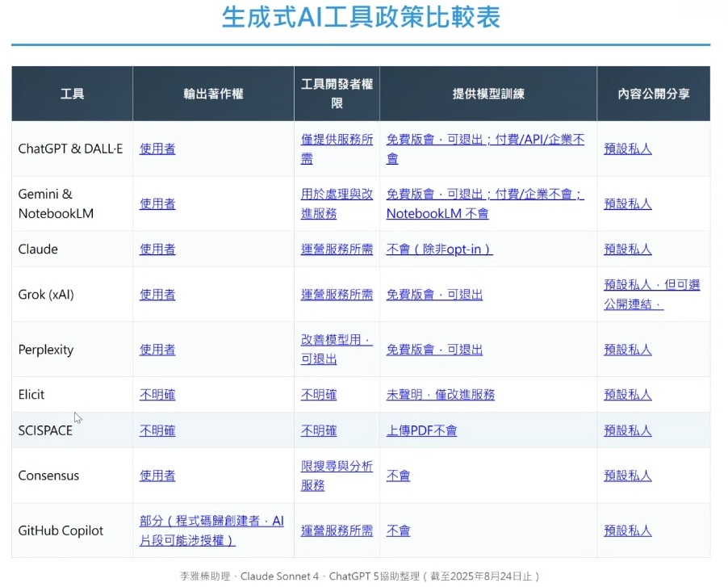The image size is (728, 587).
Task: Click Elicit 工具開發者權限 link 不明確
Action: [x=319, y=395]
